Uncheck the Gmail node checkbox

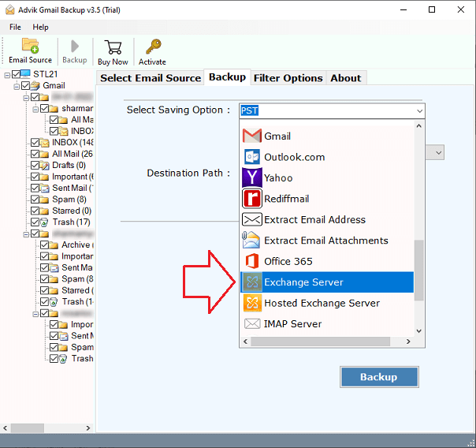[x=25, y=85]
